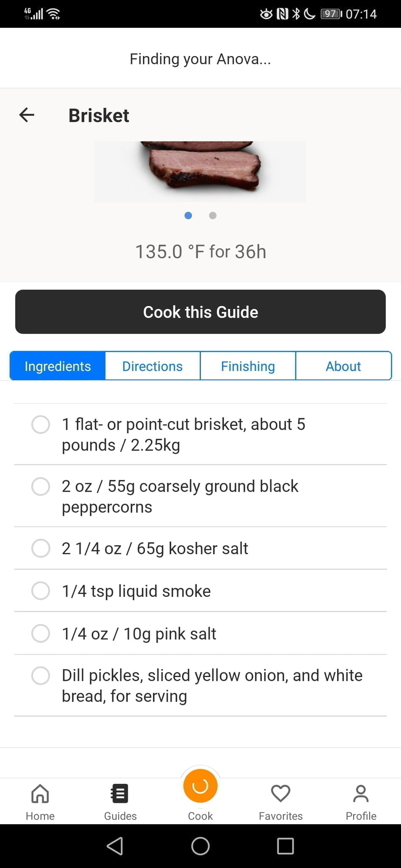Open the Home tab icon
401x868 pixels.
(40, 794)
